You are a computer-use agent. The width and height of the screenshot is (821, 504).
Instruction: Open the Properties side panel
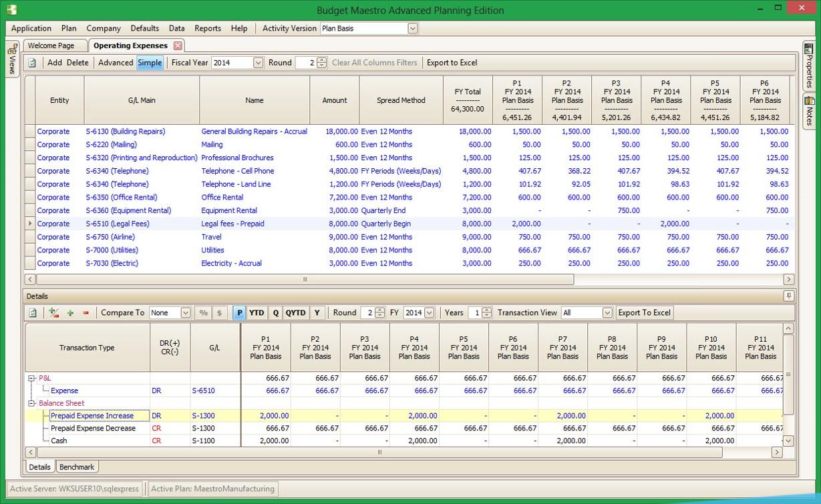pyautogui.click(x=808, y=66)
